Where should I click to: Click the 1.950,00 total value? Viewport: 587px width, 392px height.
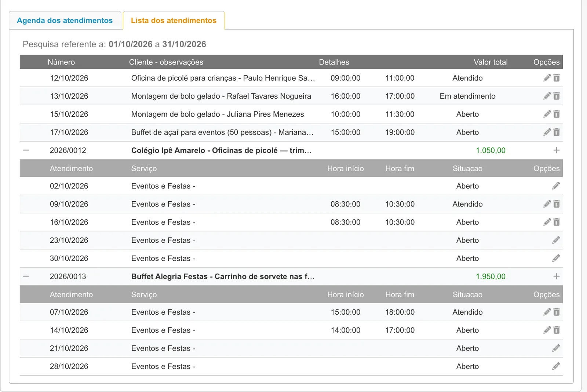491,276
